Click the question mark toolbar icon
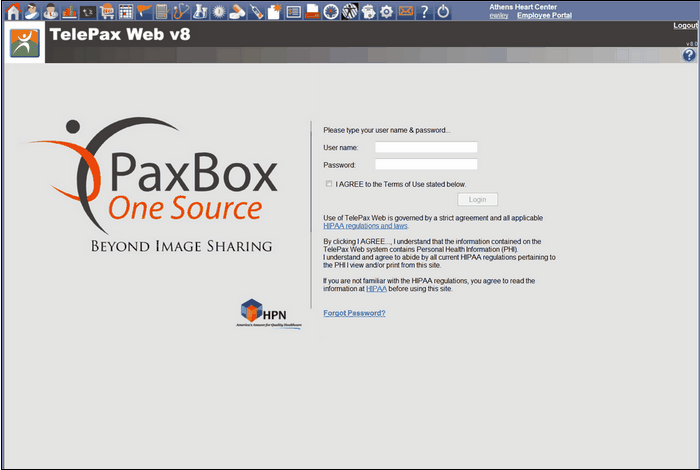 pyautogui.click(x=424, y=11)
